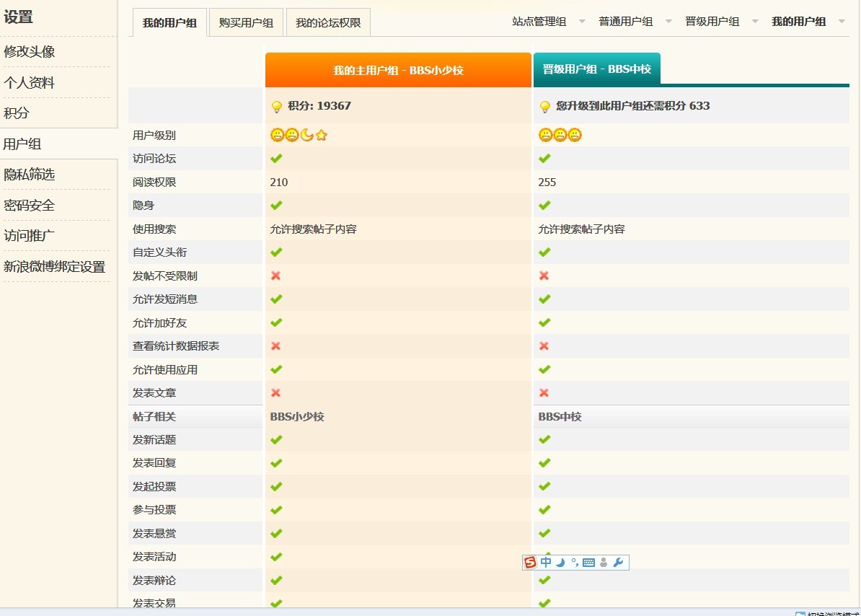Viewport: 861px width, 616px height.
Task: Click the moon icon in the 用户级别 row
Action: [307, 135]
